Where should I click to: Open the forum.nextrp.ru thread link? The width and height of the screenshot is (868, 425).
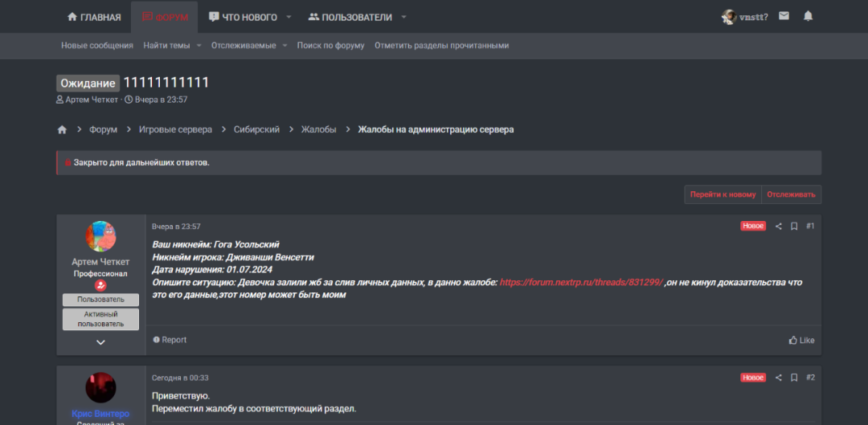click(581, 282)
